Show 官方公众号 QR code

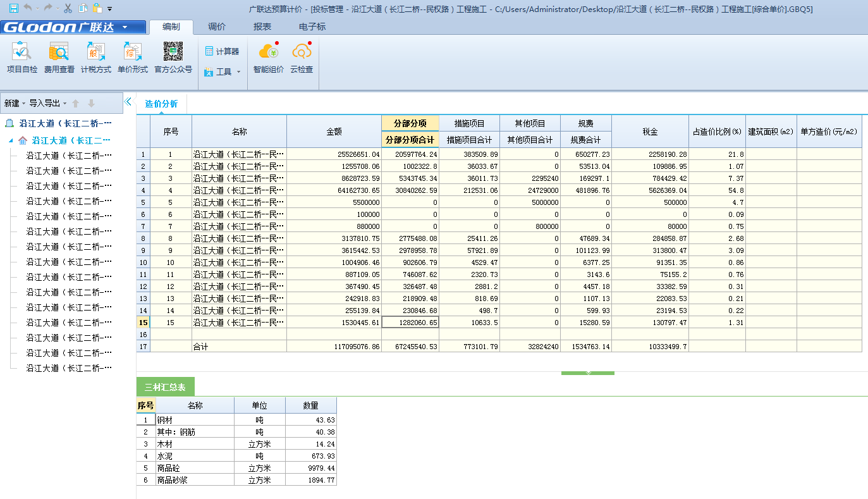click(173, 58)
